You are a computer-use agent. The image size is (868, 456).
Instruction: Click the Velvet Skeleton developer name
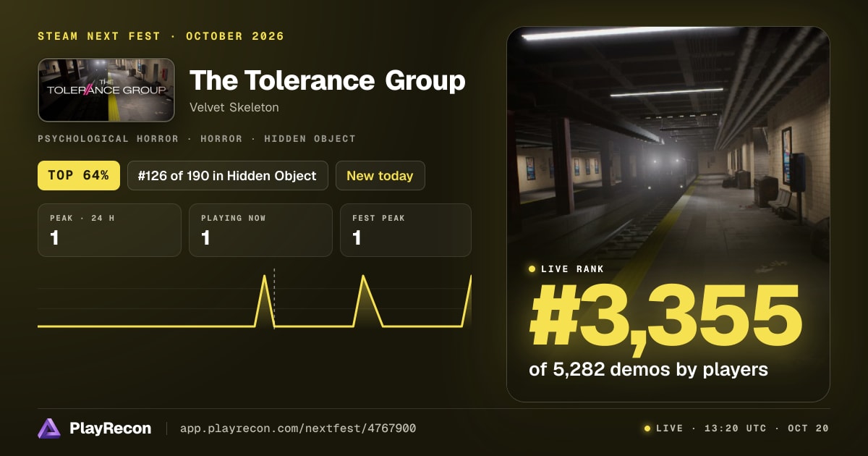pos(234,107)
